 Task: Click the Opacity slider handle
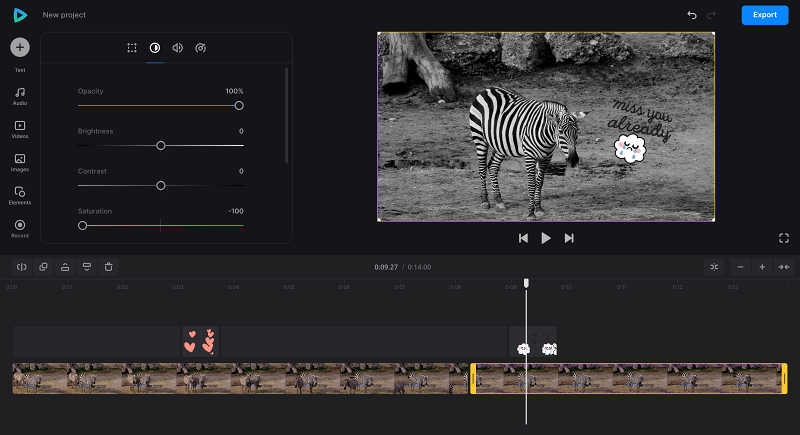click(239, 106)
